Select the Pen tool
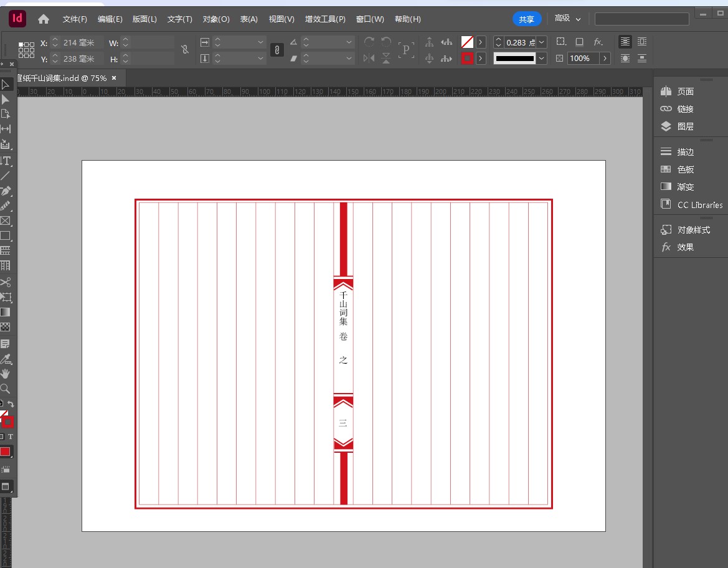 (x=6, y=191)
